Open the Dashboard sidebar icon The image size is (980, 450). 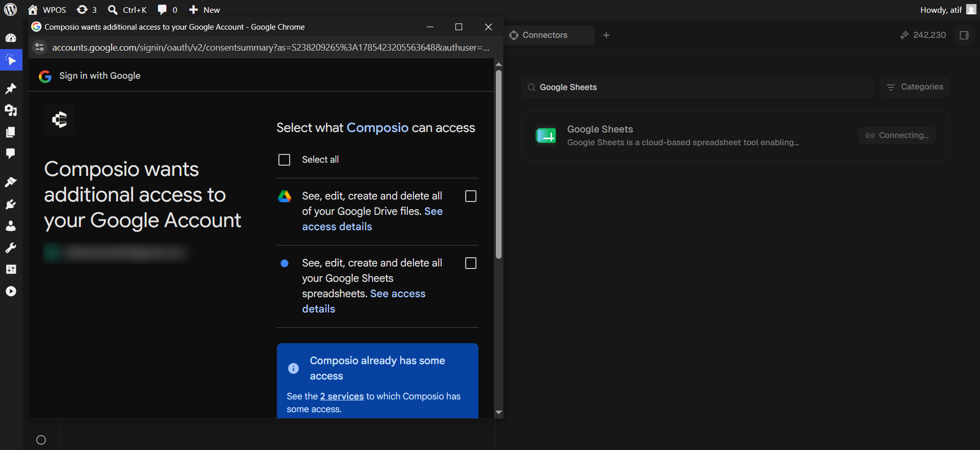click(x=11, y=38)
